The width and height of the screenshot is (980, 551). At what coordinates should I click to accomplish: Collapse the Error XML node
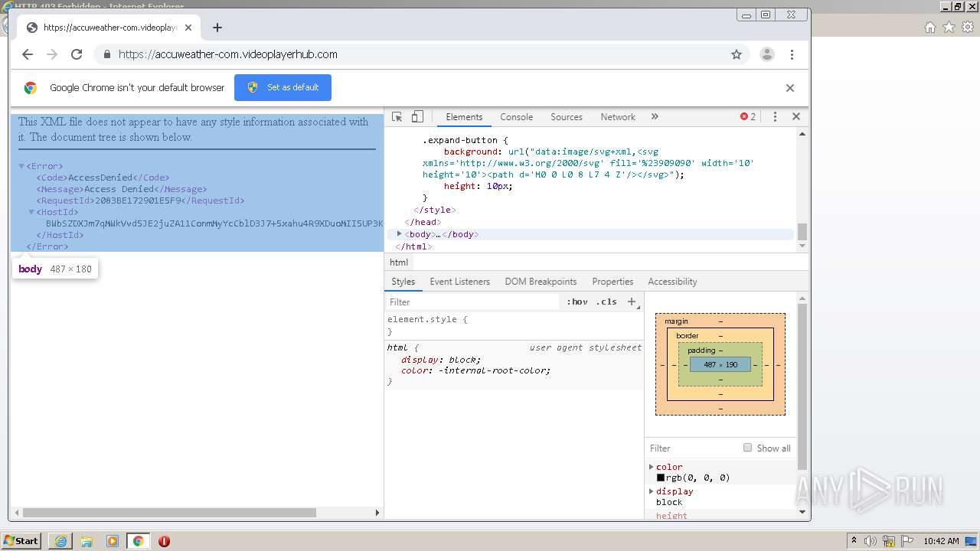tap(22, 166)
